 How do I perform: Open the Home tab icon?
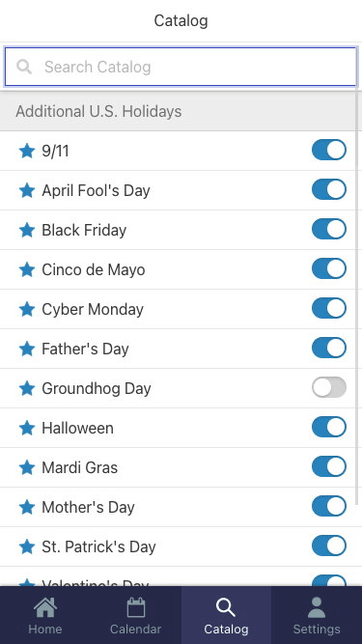pos(45,607)
